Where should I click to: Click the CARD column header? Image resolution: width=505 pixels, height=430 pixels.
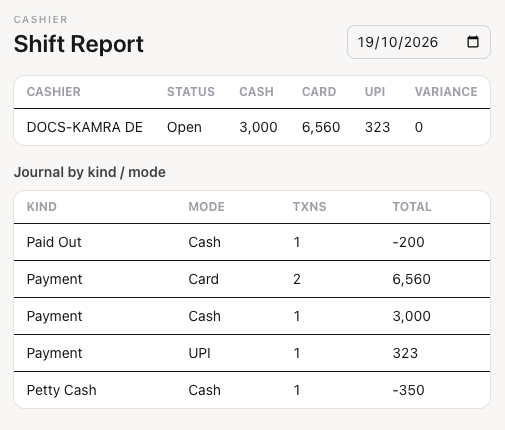(x=319, y=92)
